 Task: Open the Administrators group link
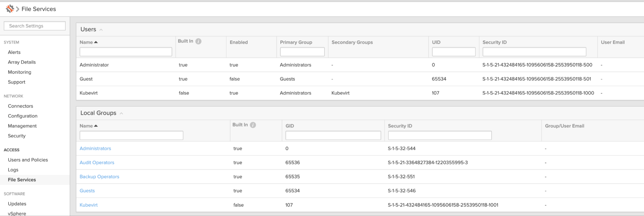(95, 149)
